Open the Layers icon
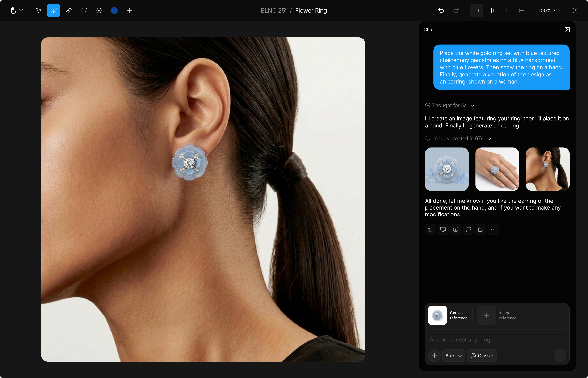The width and height of the screenshot is (588, 378). pos(99,10)
